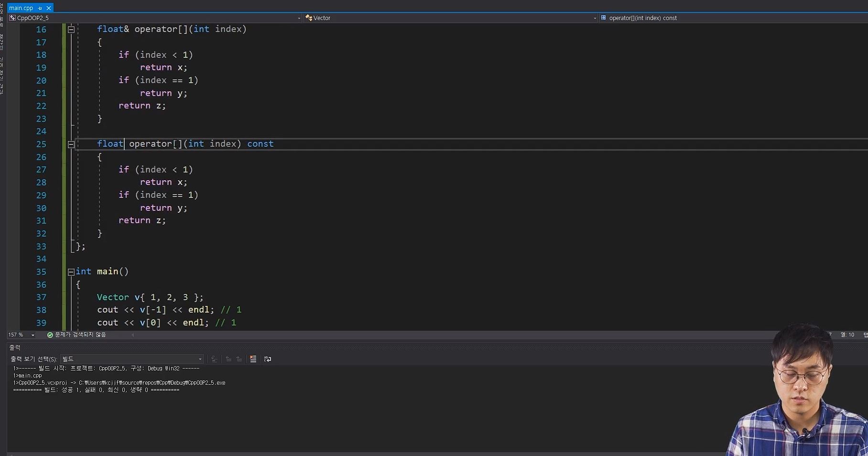The height and width of the screenshot is (456, 868).
Task: Toggle word wrap in output panel
Action: click(x=268, y=359)
